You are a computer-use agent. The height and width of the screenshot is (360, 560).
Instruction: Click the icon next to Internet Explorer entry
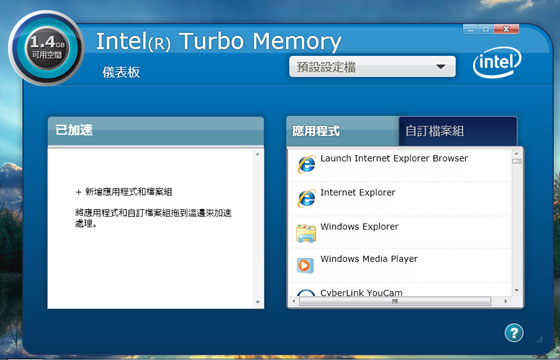click(x=306, y=199)
